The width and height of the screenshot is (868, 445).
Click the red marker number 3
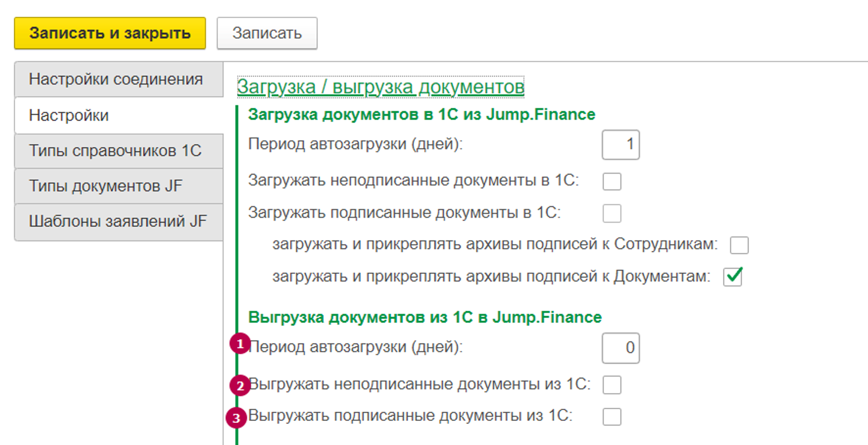tap(236, 418)
